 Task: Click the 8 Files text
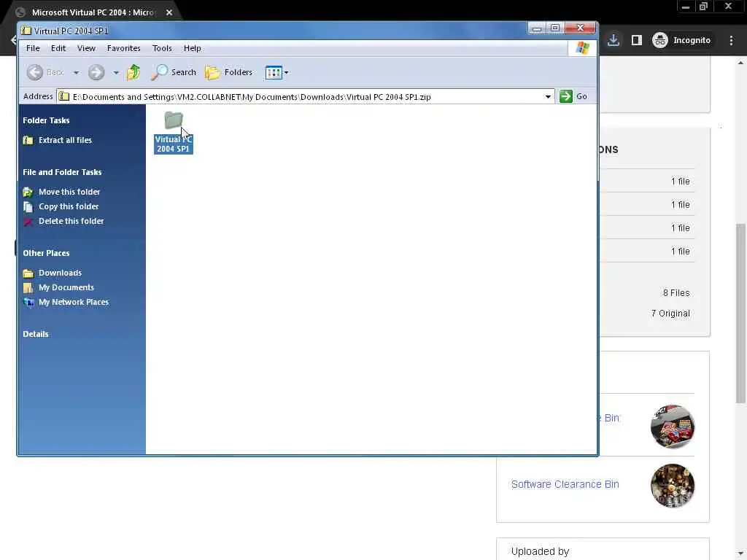click(676, 293)
